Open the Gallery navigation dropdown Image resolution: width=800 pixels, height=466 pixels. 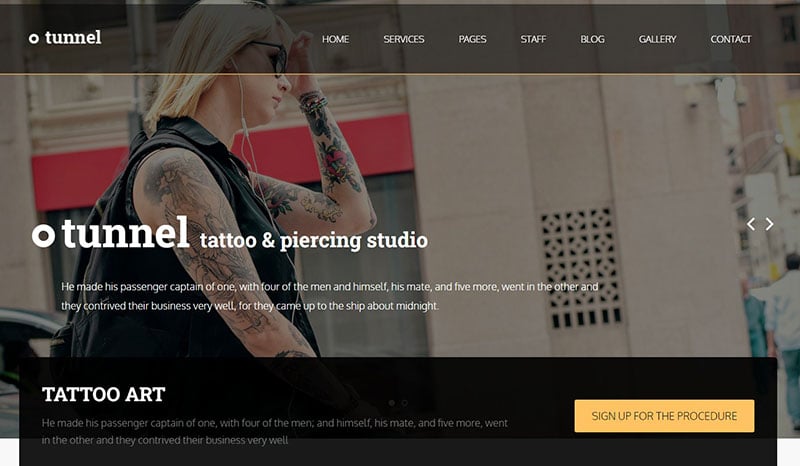(657, 39)
